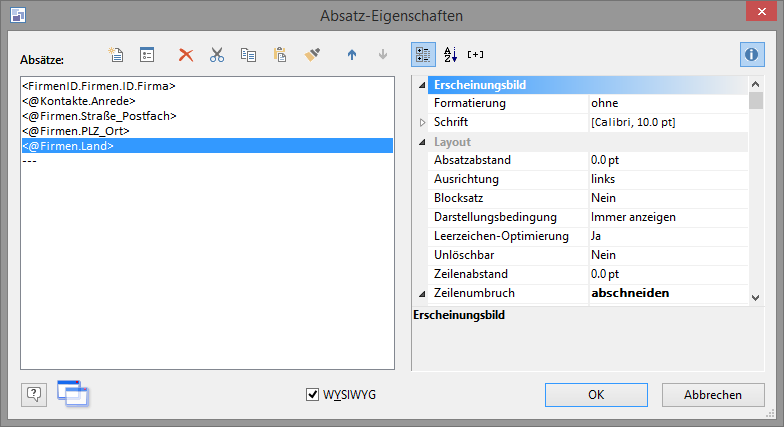Image resolution: width=784 pixels, height=427 pixels.
Task: Toggle the categorized properties view button
Action: (423, 55)
